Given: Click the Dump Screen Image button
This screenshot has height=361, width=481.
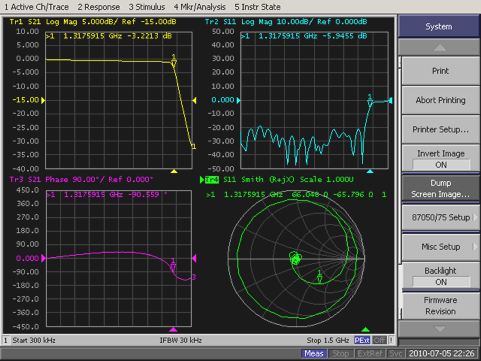Looking at the screenshot, I should click(441, 188).
